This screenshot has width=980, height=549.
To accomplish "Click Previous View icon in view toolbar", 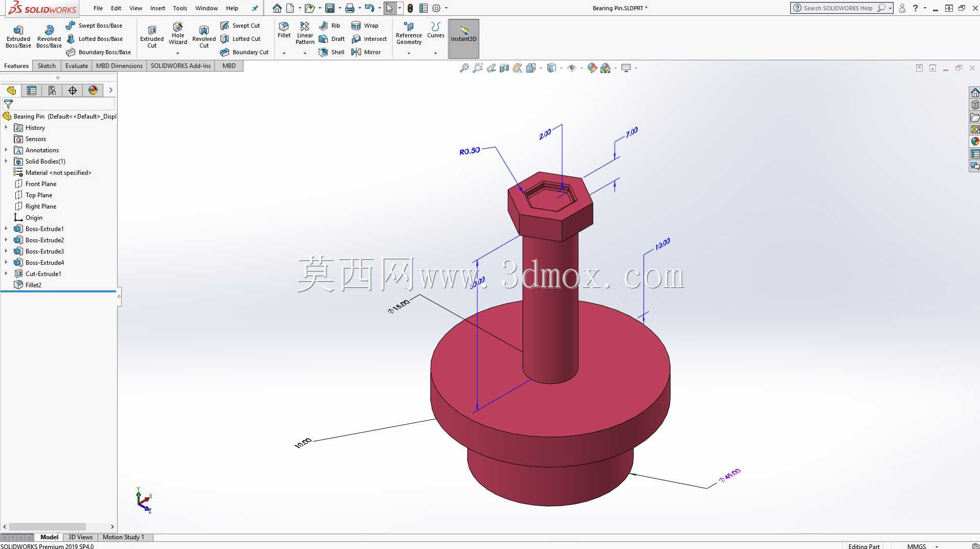I will pyautogui.click(x=491, y=68).
